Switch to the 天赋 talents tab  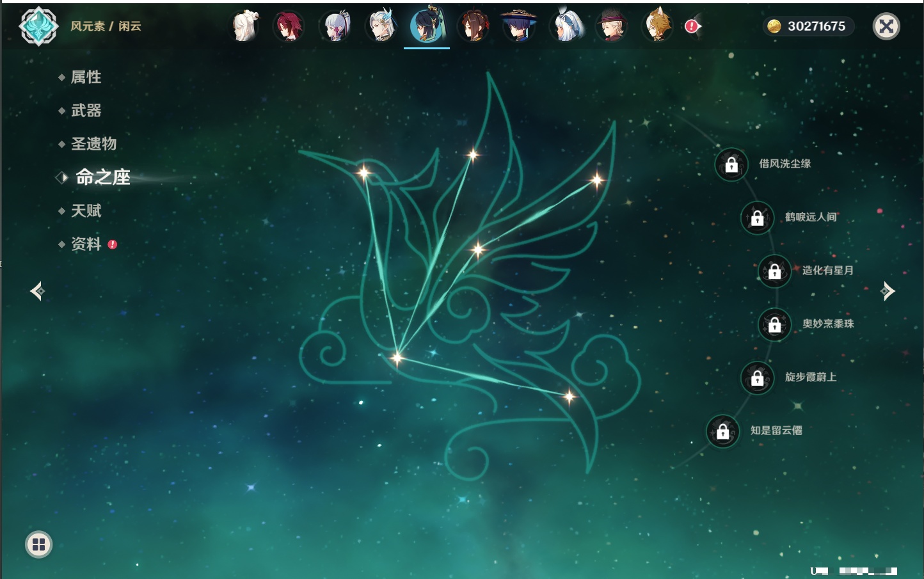86,210
